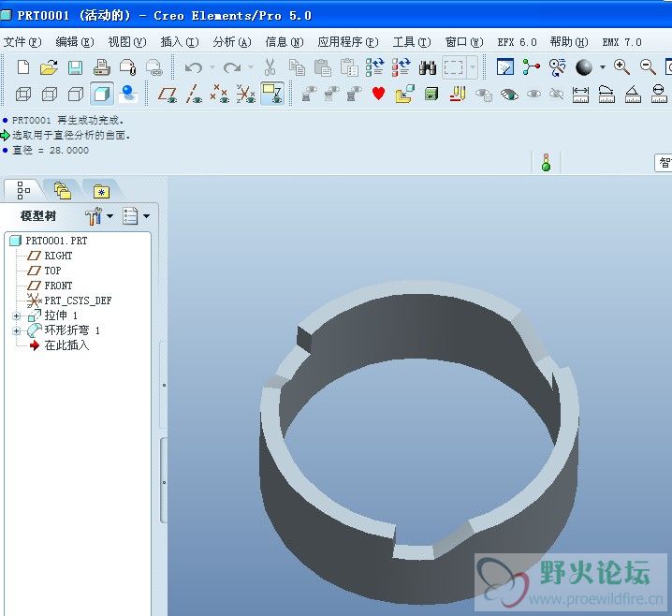Click the red heart toolbar icon
This screenshot has height=616, width=672.
378,94
